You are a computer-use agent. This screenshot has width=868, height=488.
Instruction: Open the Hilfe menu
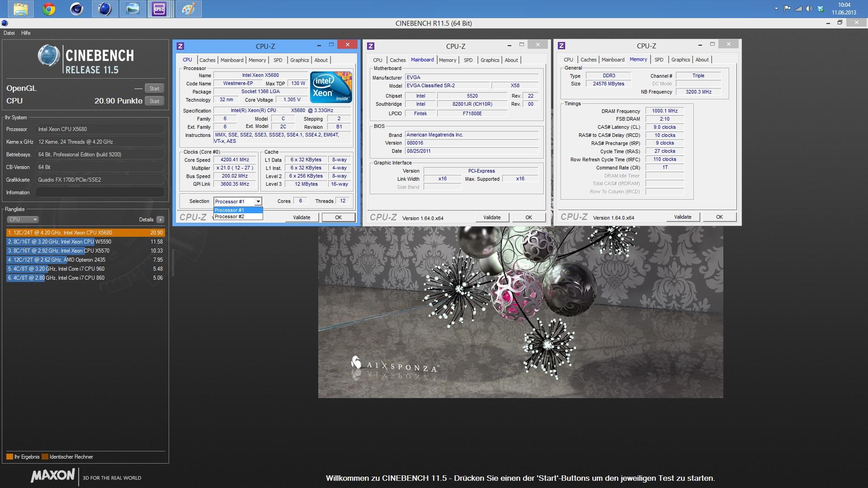coord(26,33)
